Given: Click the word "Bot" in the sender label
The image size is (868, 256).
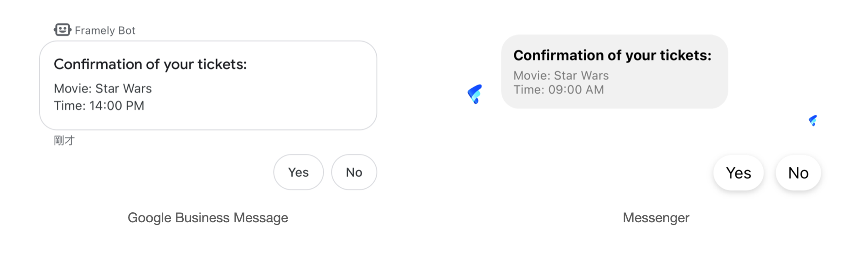Looking at the screenshot, I should pos(127,31).
